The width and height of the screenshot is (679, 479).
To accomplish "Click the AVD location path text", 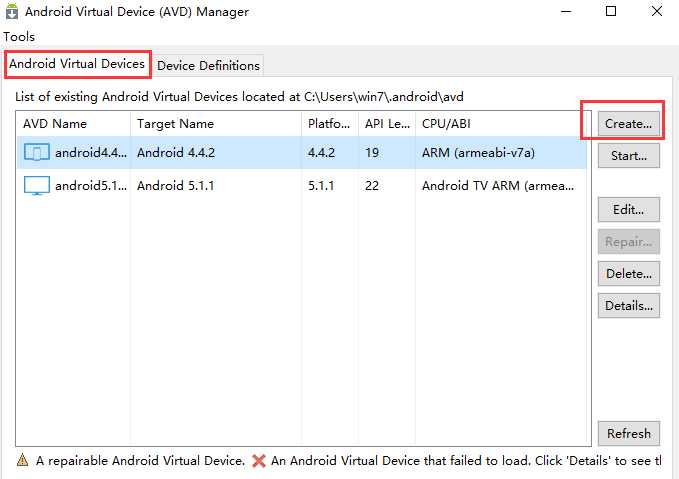I will [384, 97].
